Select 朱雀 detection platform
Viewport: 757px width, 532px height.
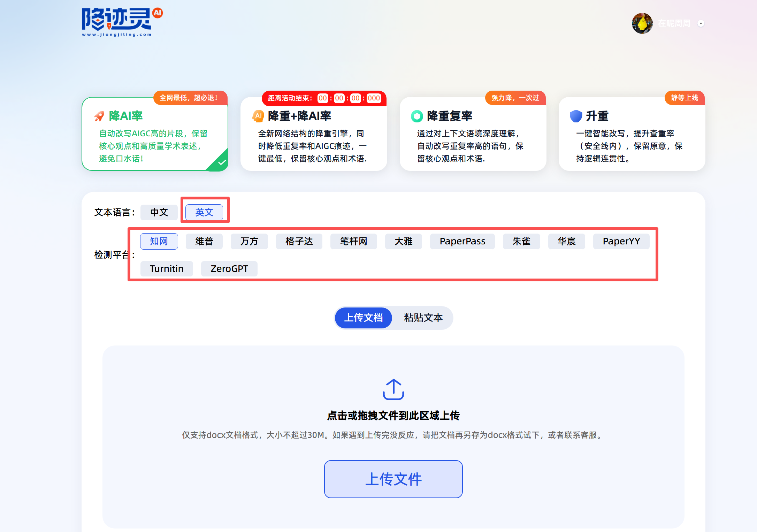(521, 241)
